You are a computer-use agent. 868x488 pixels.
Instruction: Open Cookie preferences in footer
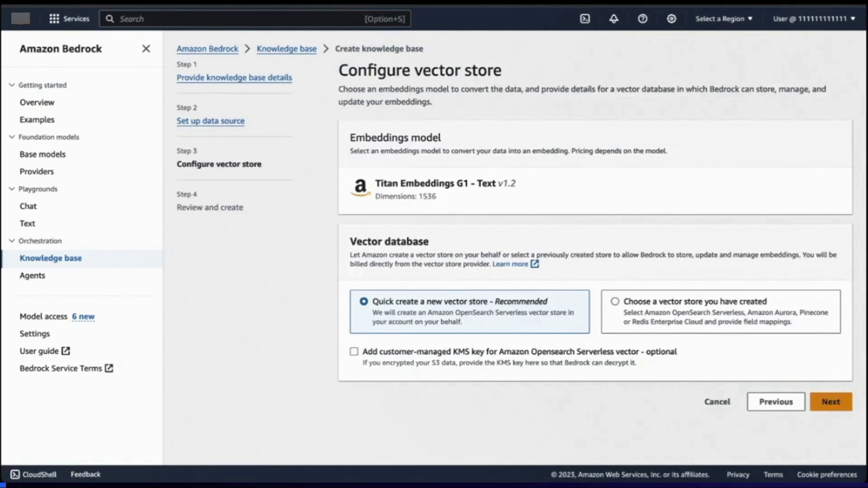click(x=827, y=474)
